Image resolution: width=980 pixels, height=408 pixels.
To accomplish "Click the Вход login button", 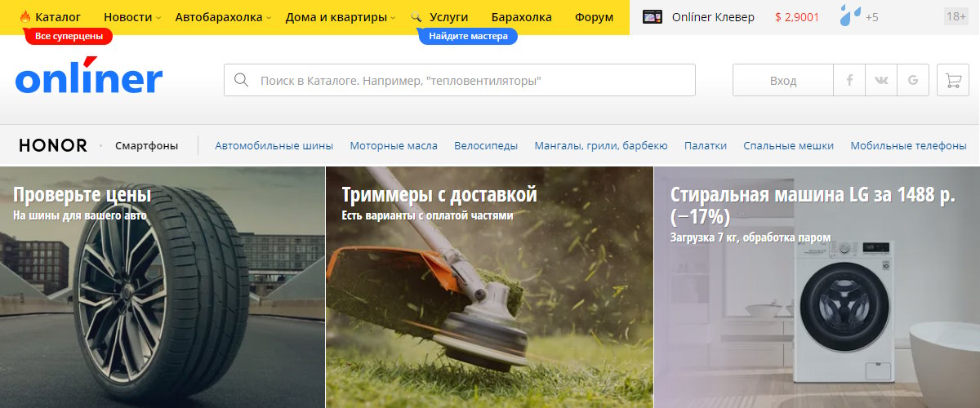I will pyautogui.click(x=783, y=81).
